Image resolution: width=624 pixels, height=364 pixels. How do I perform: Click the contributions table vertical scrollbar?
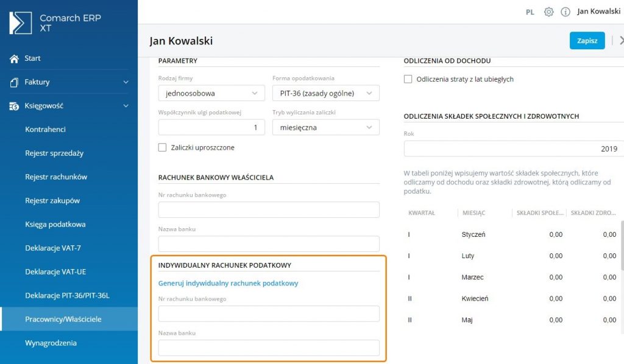point(621,247)
